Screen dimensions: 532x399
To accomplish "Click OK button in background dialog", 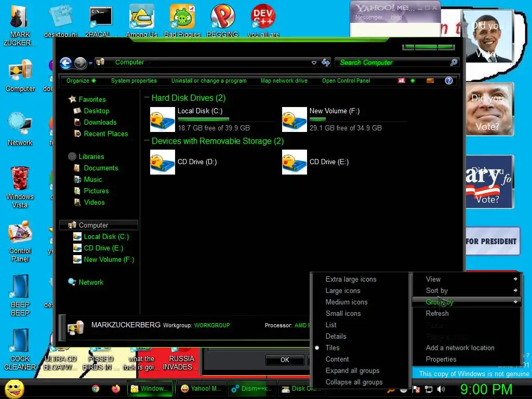I will 285,360.
